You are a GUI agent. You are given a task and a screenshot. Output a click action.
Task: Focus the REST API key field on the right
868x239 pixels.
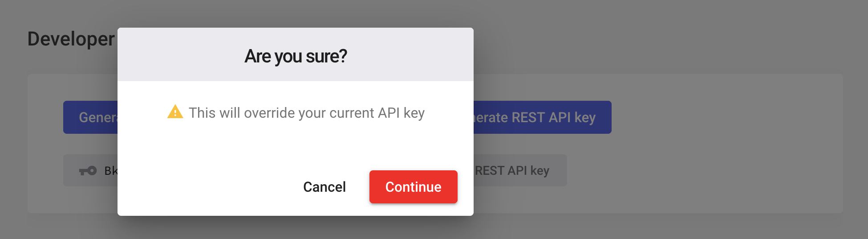tap(520, 170)
